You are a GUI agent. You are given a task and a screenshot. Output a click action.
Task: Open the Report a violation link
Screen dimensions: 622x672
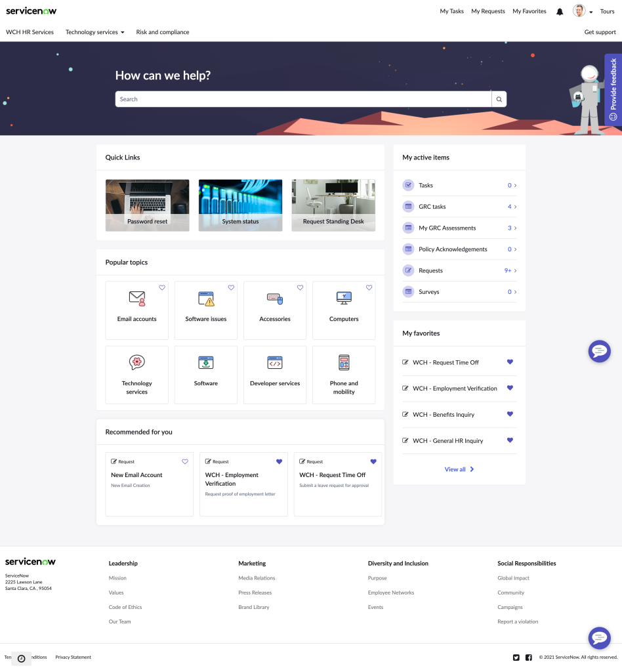[x=518, y=621]
